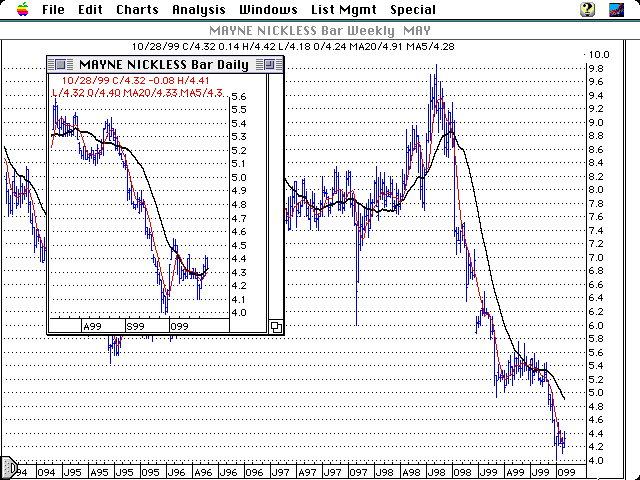Screen dimensions: 640x480
Task: Click the MAYNE NICKLESS Bar Daily title bar
Action: tap(165, 64)
